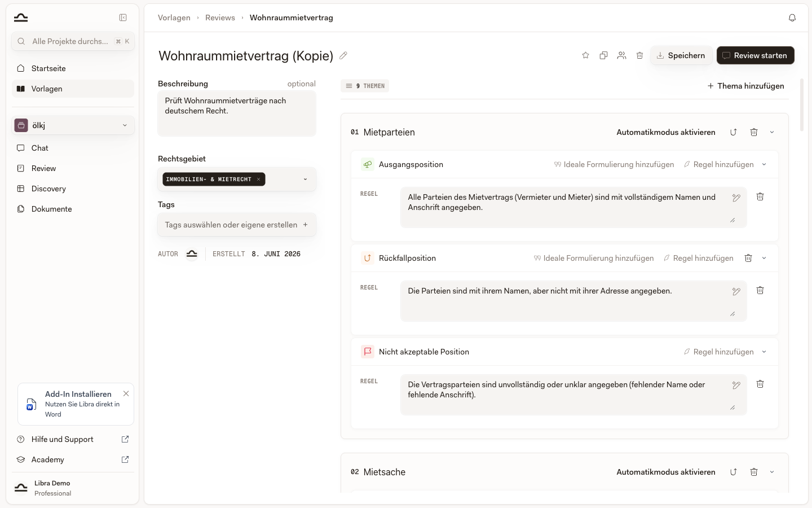This screenshot has height=508, width=812.
Task: Remove the Immobilien- & Mietrecht tag
Action: [x=258, y=179]
